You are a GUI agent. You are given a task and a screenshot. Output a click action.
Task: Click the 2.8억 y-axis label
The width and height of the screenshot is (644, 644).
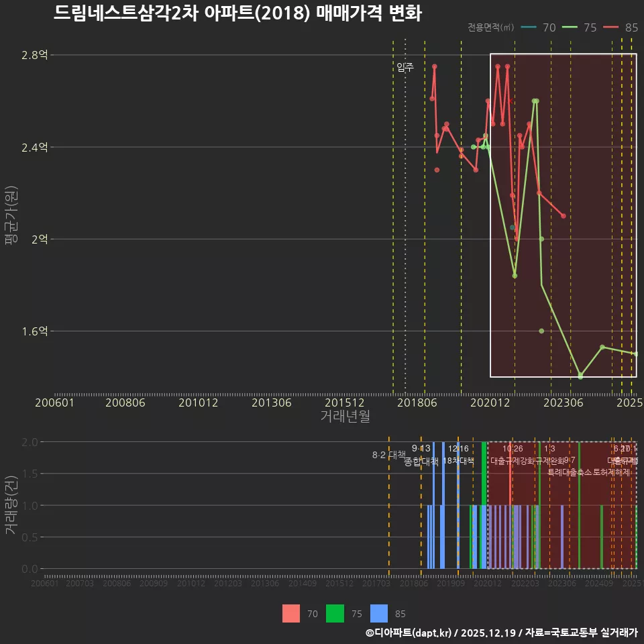tap(34, 54)
